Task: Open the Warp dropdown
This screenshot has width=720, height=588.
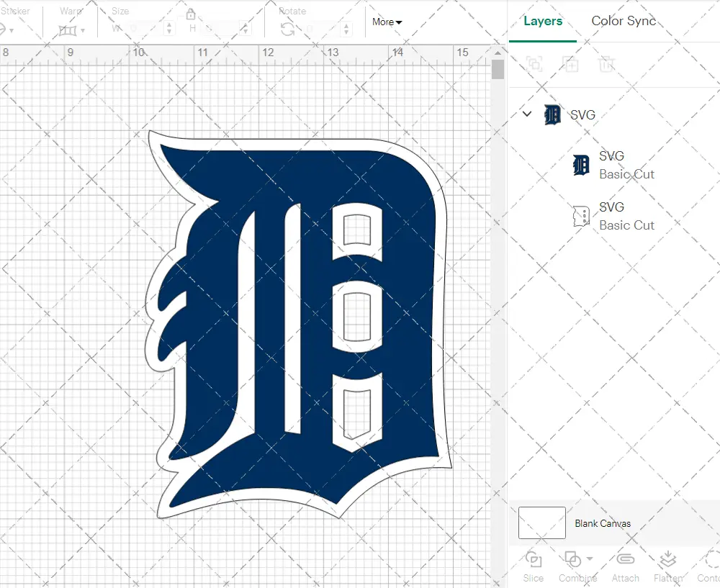Action: pos(71,30)
